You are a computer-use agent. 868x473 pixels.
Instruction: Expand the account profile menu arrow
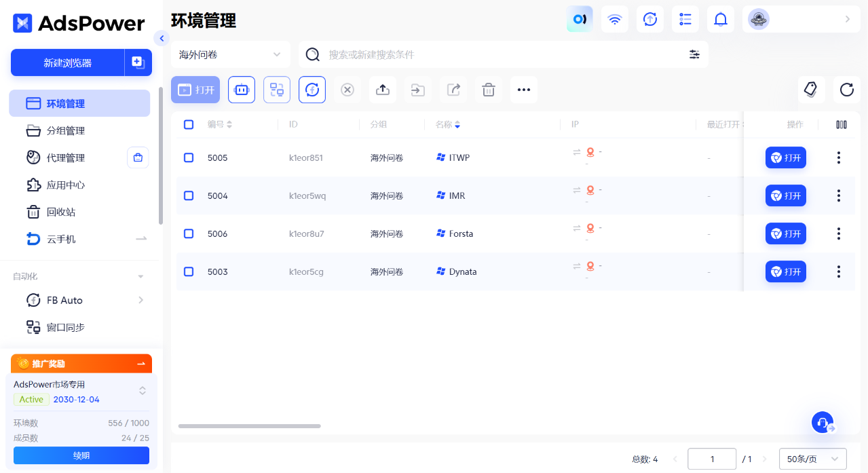pos(847,19)
